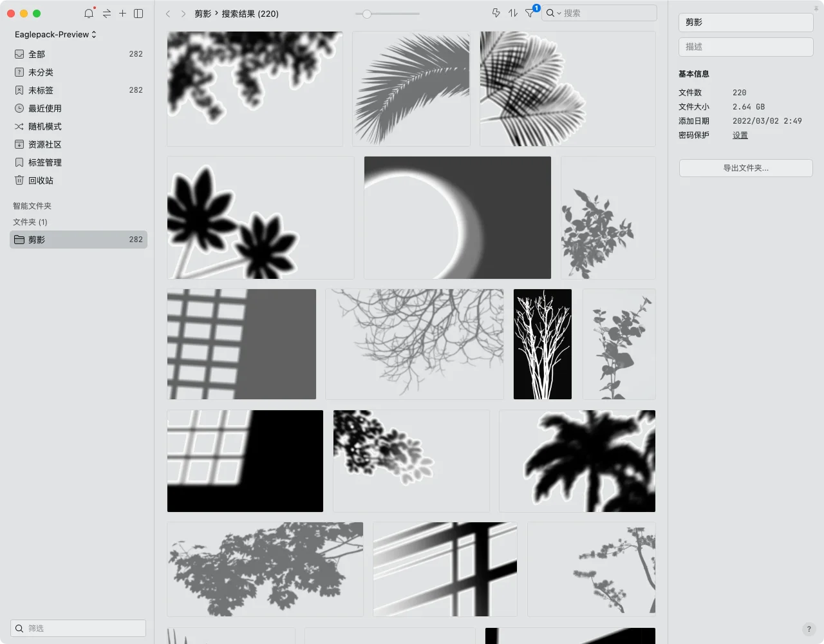Click the plus icon to add

(x=122, y=13)
